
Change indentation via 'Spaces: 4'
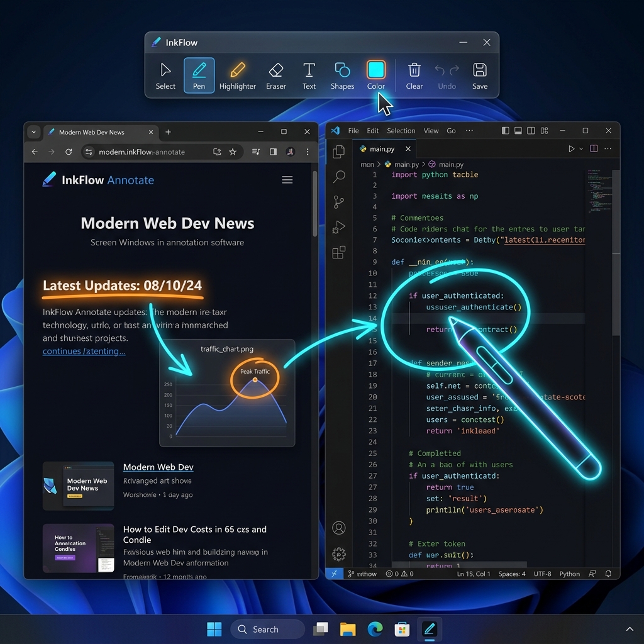click(x=512, y=574)
